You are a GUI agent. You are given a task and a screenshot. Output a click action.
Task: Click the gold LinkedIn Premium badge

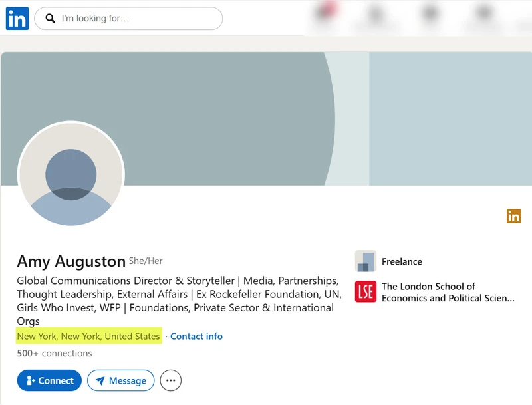(513, 216)
